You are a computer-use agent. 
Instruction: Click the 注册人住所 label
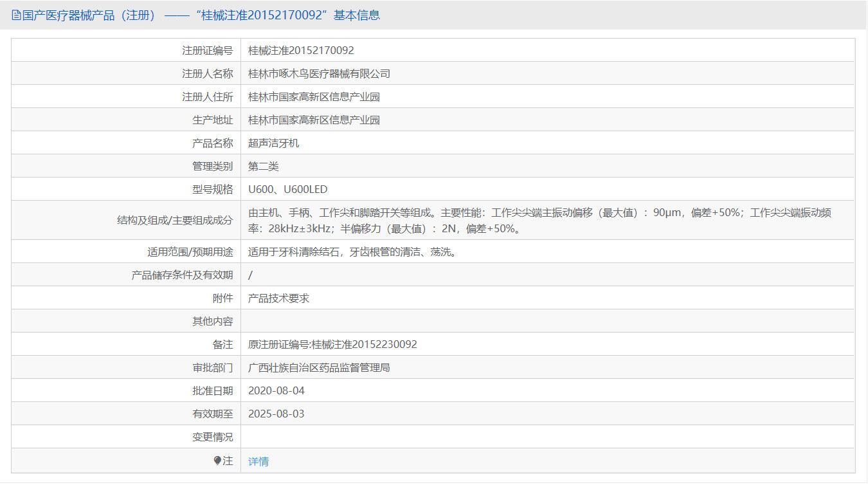(x=207, y=96)
